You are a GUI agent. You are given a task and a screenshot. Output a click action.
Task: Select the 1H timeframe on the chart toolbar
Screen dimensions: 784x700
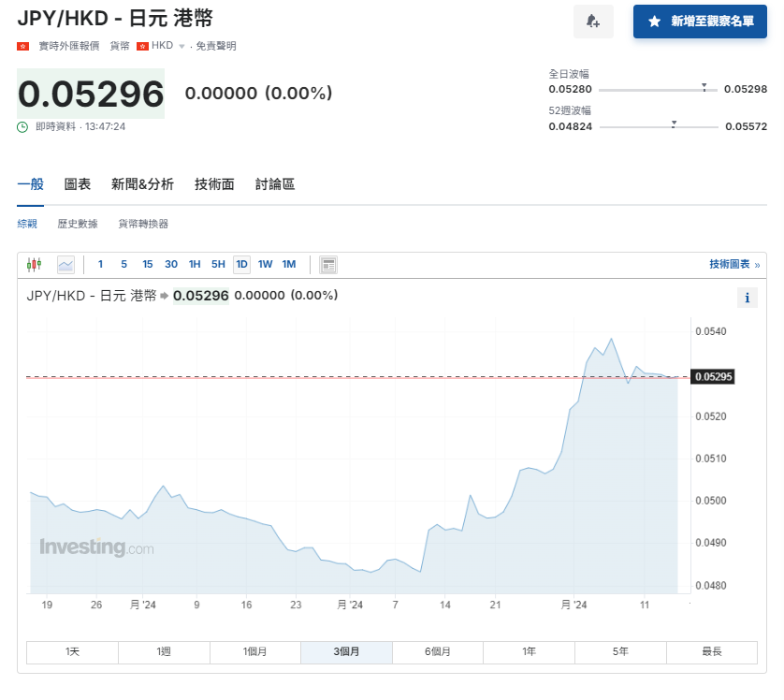[195, 264]
